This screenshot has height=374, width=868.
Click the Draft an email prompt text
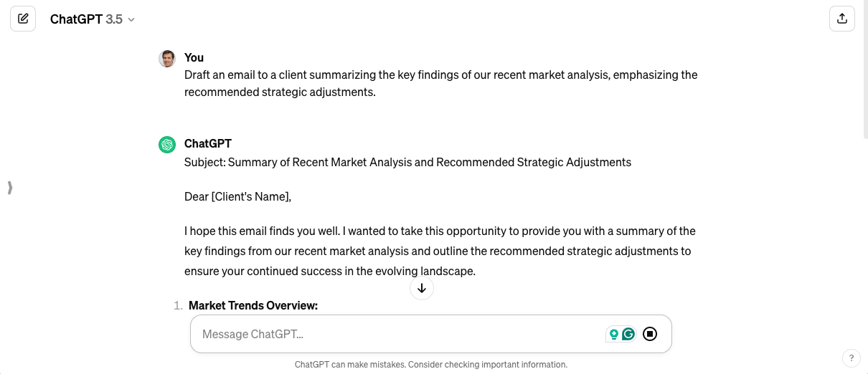tap(441, 83)
